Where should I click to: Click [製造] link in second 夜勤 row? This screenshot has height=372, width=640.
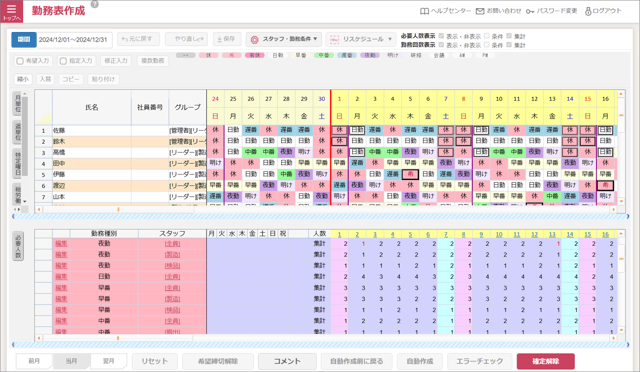(x=172, y=255)
